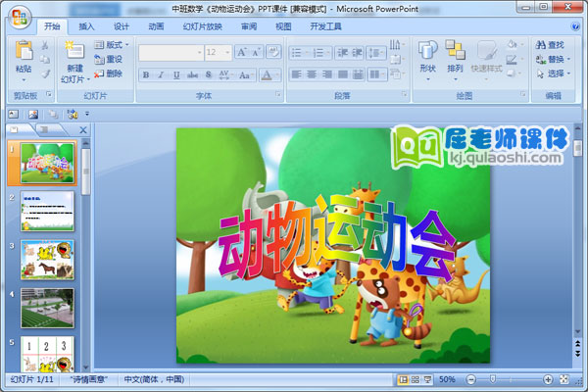Viewport: 588px width, 392px height.
Task: Open the font size dropdown
Action: tap(227, 53)
